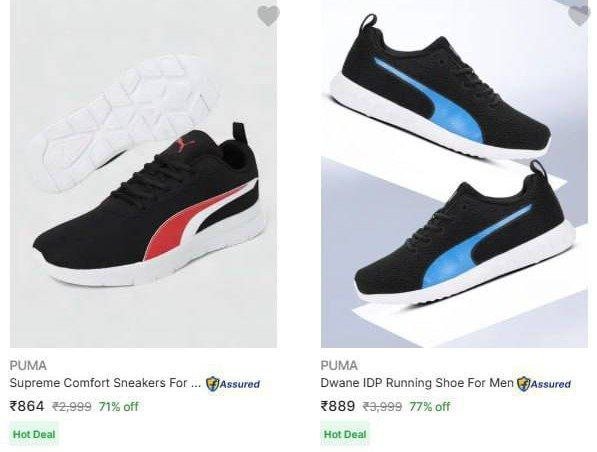Open the black and red Puma sneaker image
The height and width of the screenshot is (452, 597).
point(143,174)
